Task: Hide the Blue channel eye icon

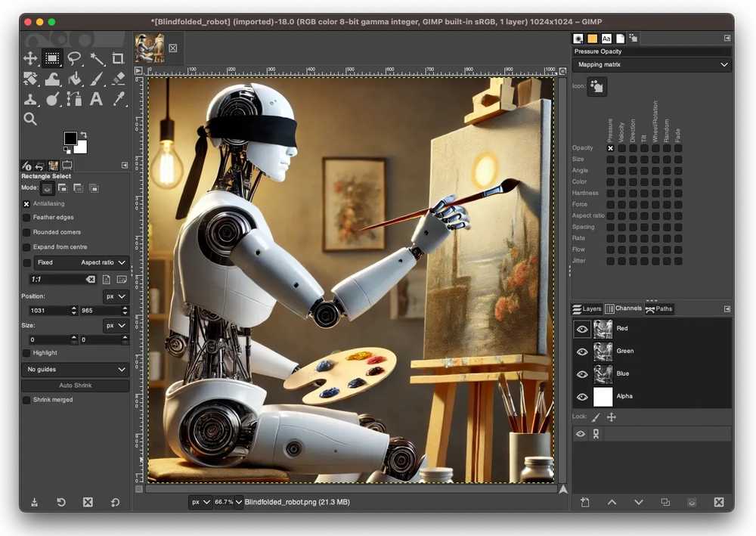Action: pyautogui.click(x=582, y=374)
